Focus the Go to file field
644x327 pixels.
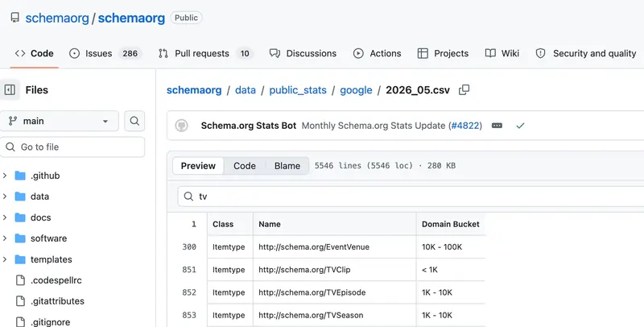point(72,147)
